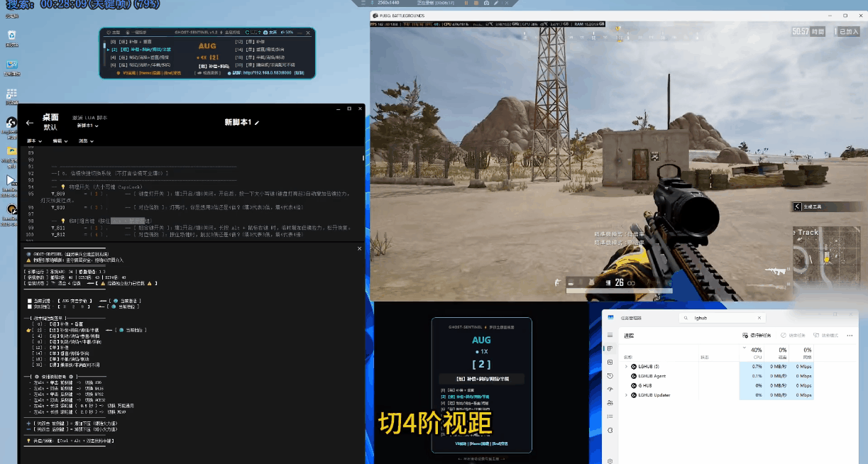
Task: Click the 已加入 button in PUBG window
Action: point(848,32)
